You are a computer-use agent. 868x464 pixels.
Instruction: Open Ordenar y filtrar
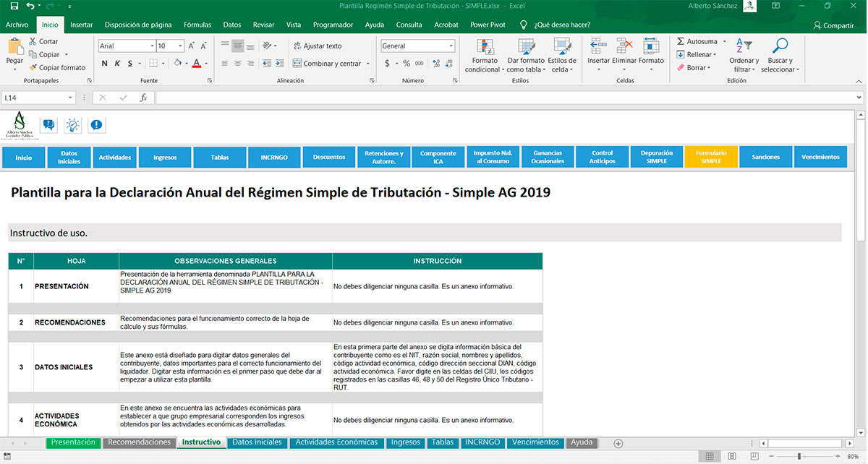(744, 55)
